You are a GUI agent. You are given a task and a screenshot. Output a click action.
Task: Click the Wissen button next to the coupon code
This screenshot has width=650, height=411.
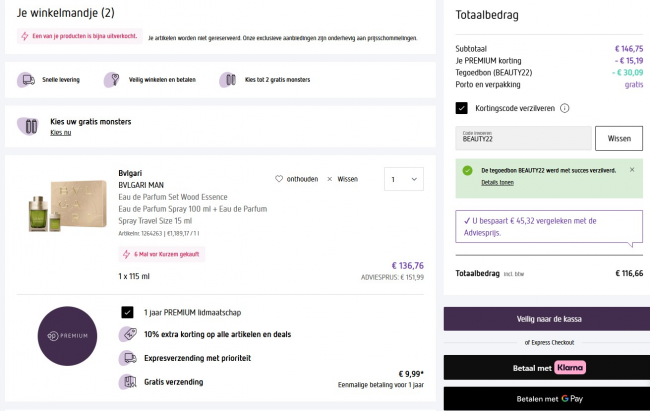point(618,138)
